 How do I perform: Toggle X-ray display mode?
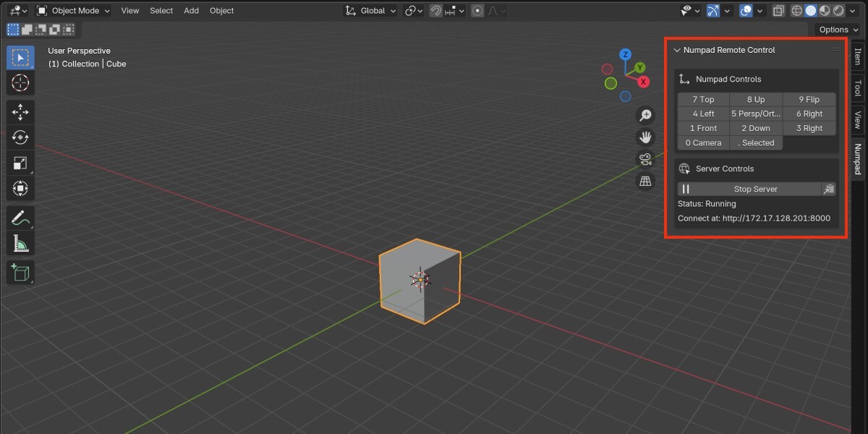(778, 11)
